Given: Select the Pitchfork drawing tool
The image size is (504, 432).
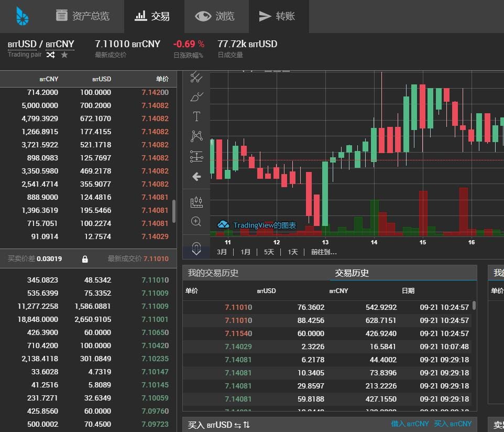Looking at the screenshot, I should click(196, 77).
